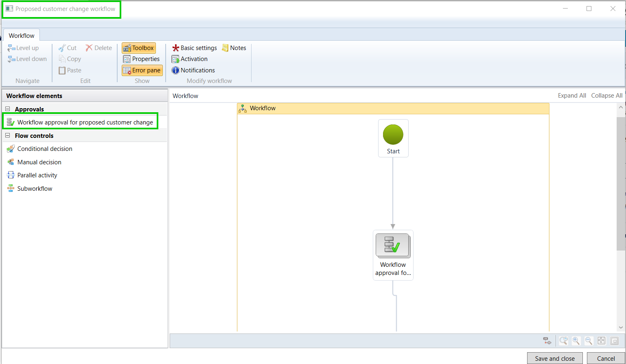Switch to the Workflow ribbon tab
Viewport: 626px width, 364px height.
click(x=22, y=35)
